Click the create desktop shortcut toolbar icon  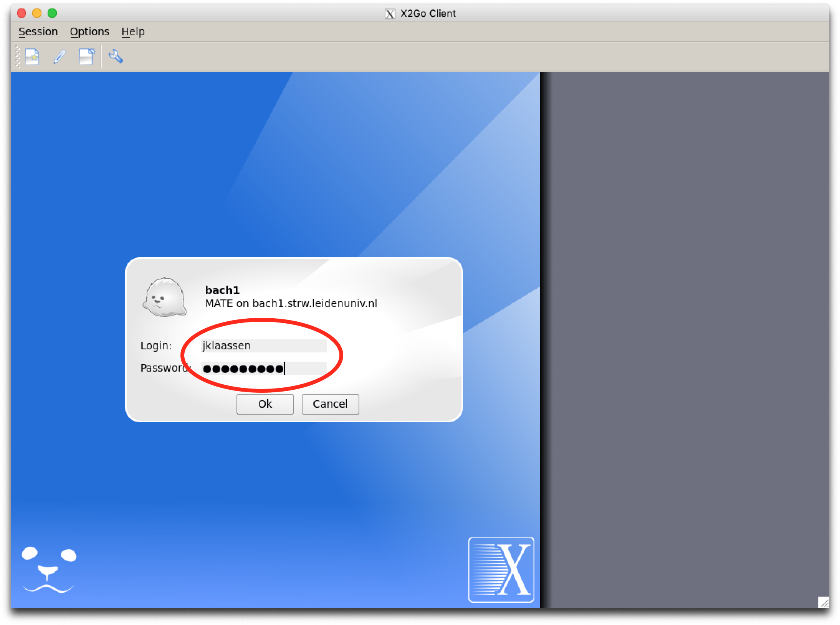coord(87,57)
